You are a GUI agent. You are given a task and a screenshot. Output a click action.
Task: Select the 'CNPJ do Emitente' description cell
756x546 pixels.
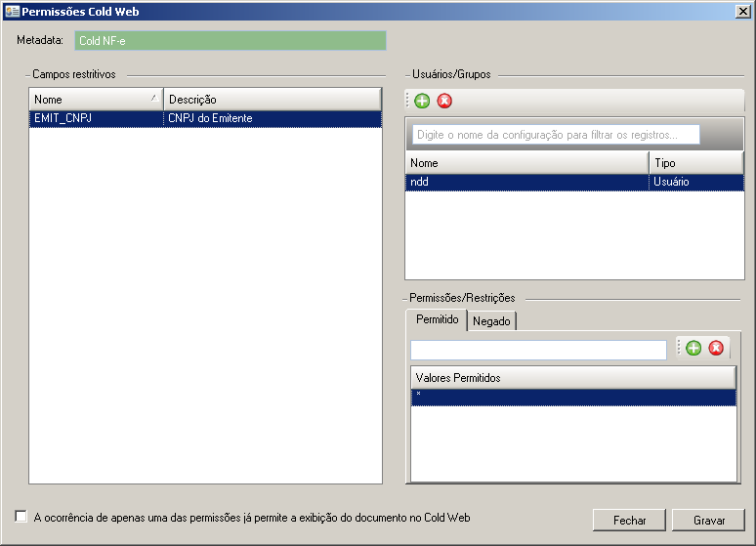(x=273, y=118)
